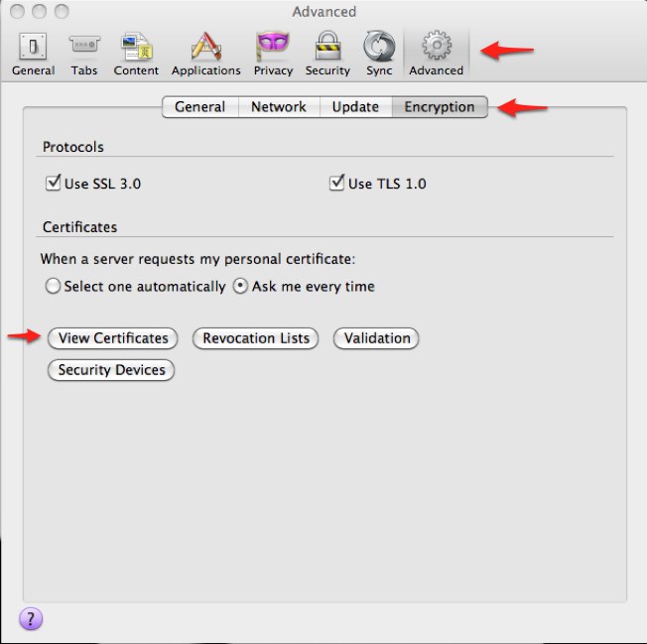Open the Update sub-tab
Screen dimensions: 647x644
[x=355, y=107]
